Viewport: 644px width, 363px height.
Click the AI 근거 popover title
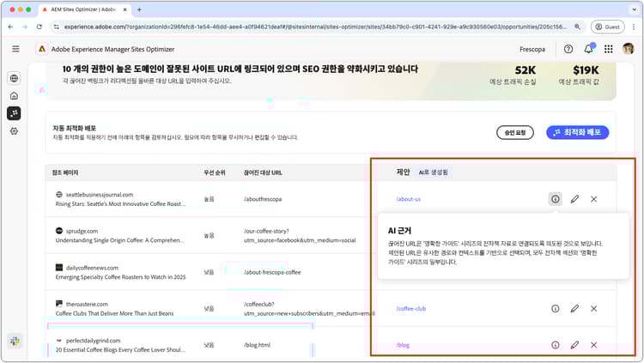tap(399, 231)
